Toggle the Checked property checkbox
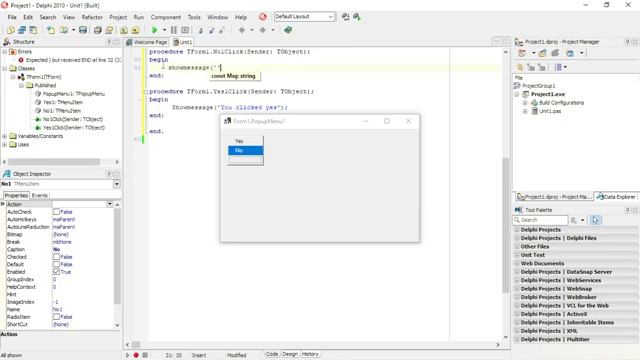The width and height of the screenshot is (640, 360). pos(56,257)
